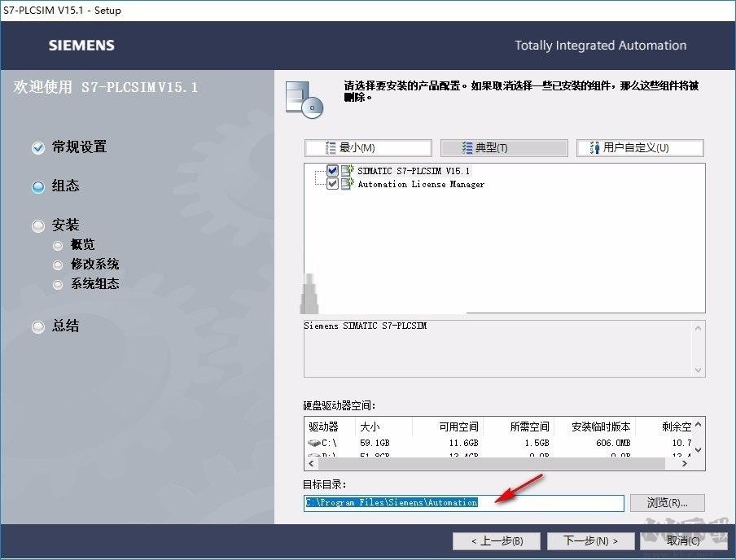Click the left arrow of the drive table scrollbar
The height and width of the screenshot is (560, 736).
click(x=311, y=463)
